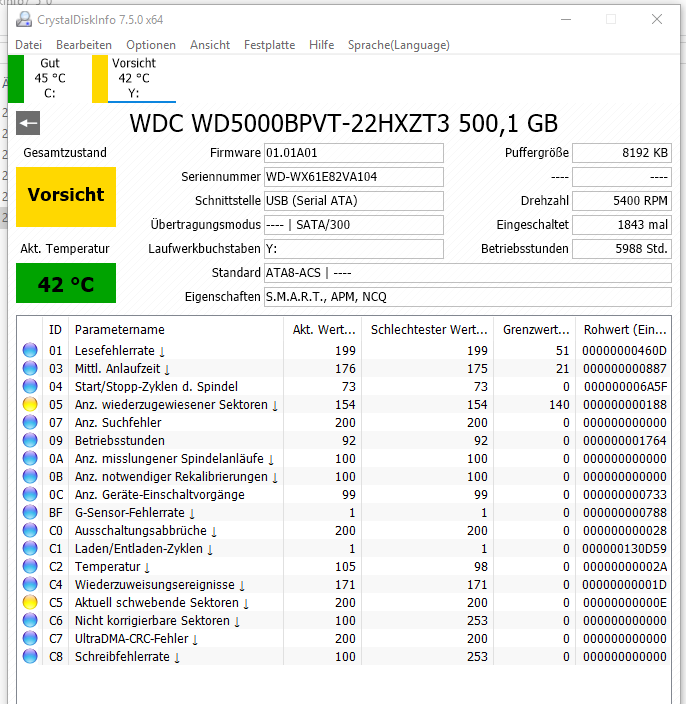
Task: Click the Akt. Temperatur label
Action: point(65,249)
